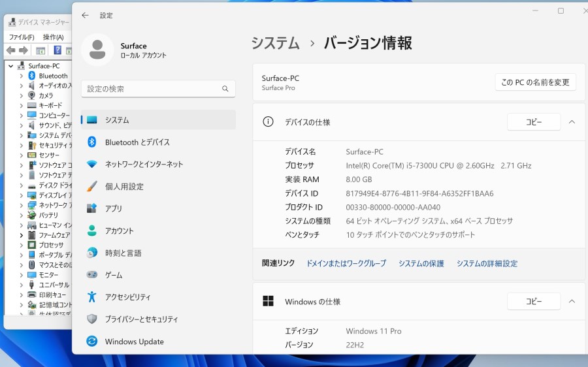Click the back arrow in Settings
The height and width of the screenshot is (367, 588).
click(85, 16)
